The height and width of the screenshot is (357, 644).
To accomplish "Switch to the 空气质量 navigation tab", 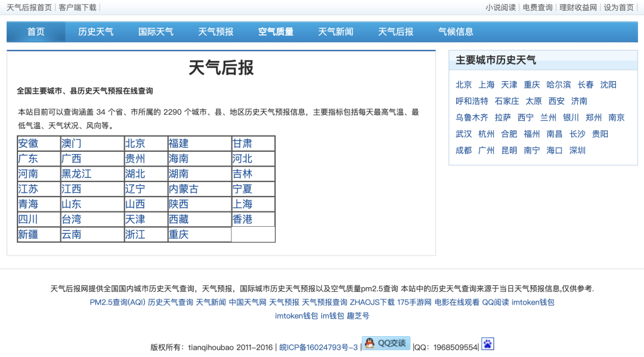I will (275, 32).
